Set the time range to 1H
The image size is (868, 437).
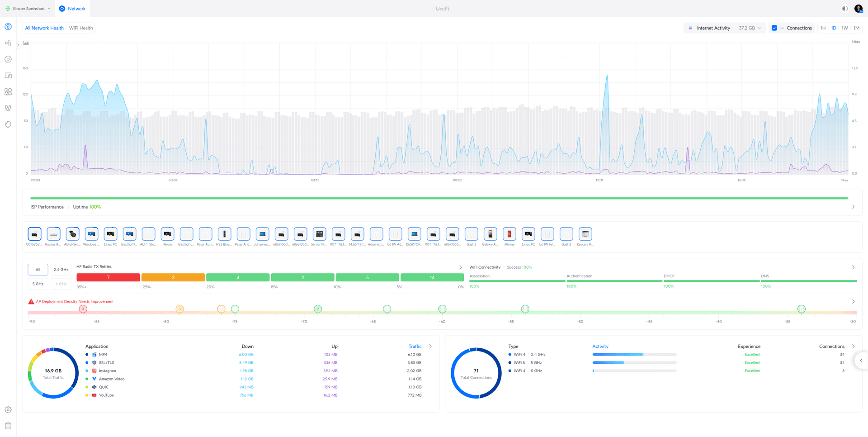click(x=823, y=28)
